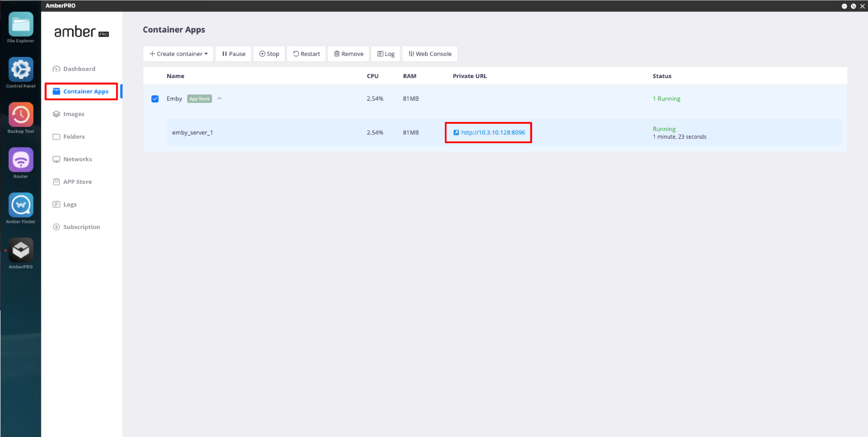Click the APP Store bag icon
Viewport: 868px width, 437px height.
tap(56, 182)
